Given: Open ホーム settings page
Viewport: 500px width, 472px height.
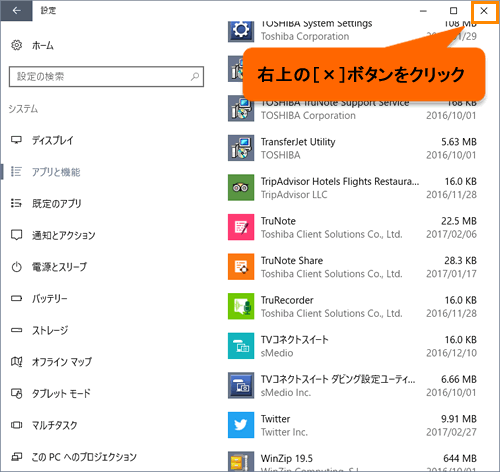Looking at the screenshot, I should (43, 45).
